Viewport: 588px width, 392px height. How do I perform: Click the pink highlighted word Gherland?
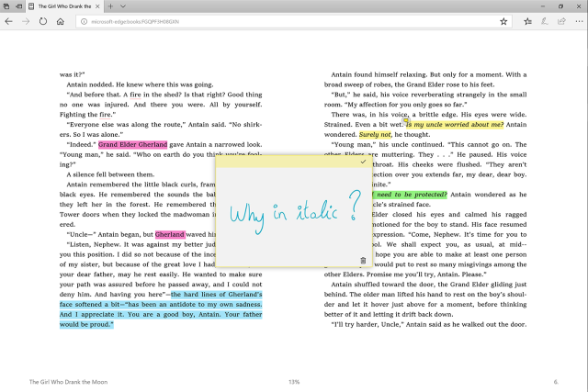(170, 234)
